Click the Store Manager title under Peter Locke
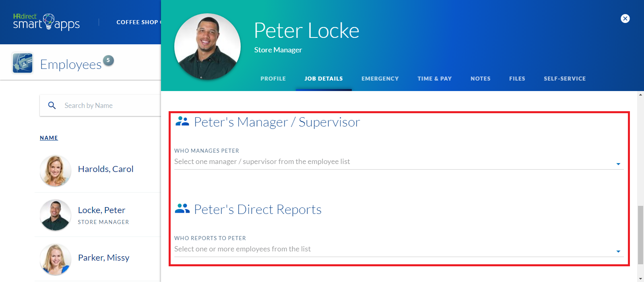Image resolution: width=644 pixels, height=282 pixels. click(278, 50)
